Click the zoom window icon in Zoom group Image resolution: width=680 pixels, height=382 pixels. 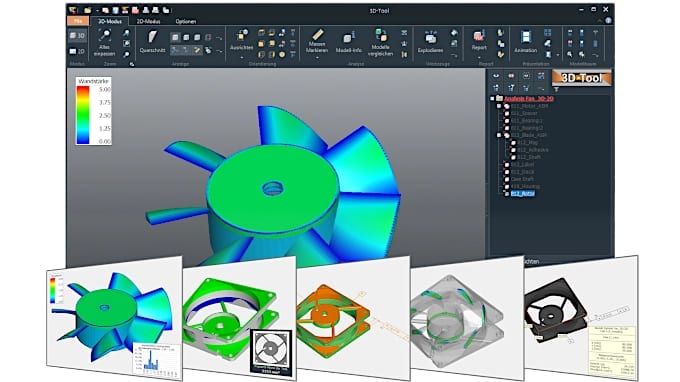[126, 43]
